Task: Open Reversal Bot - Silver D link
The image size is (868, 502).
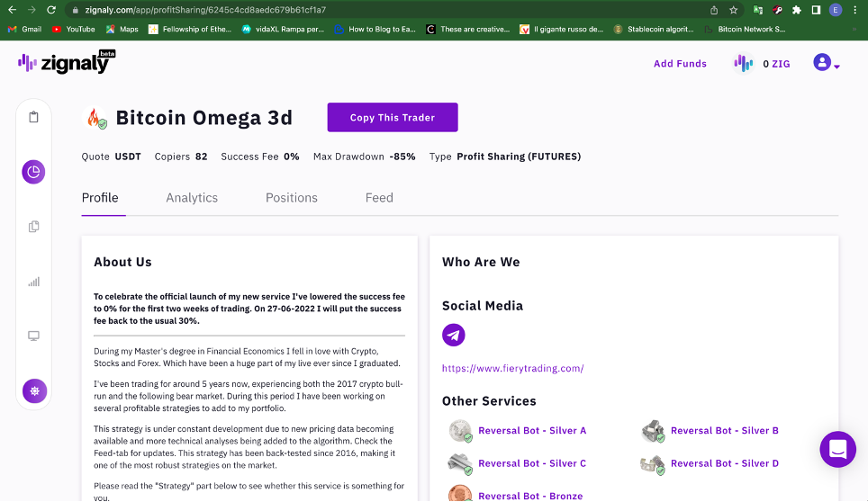Action: (x=725, y=463)
